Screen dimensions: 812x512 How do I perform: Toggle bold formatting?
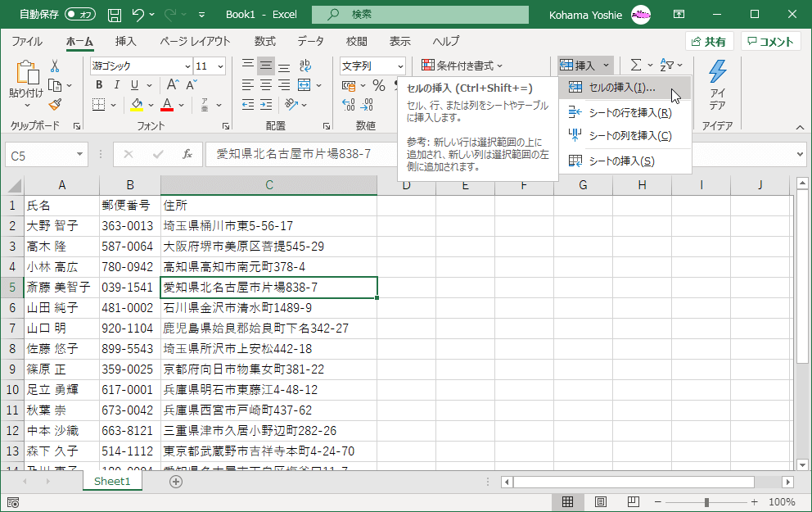(97, 84)
